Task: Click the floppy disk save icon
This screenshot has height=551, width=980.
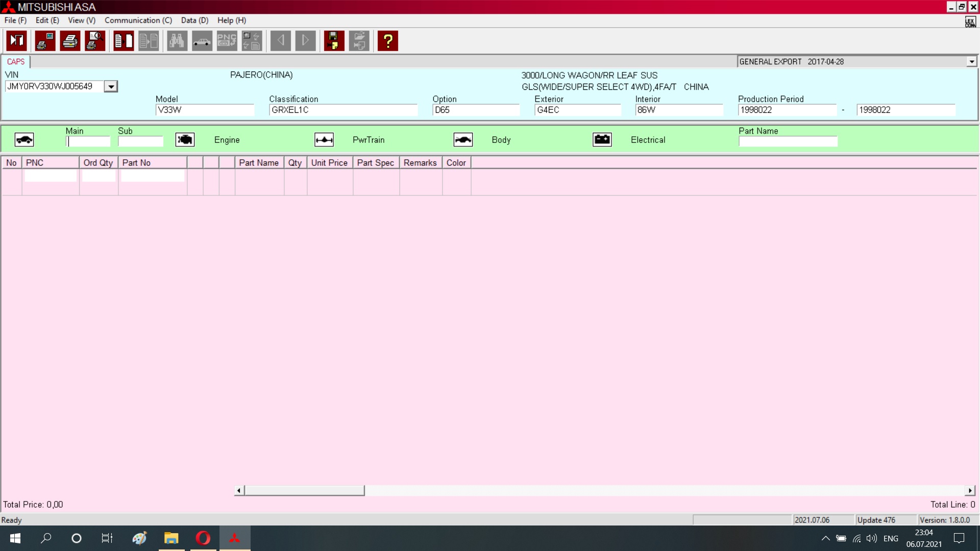Action: click(x=334, y=41)
